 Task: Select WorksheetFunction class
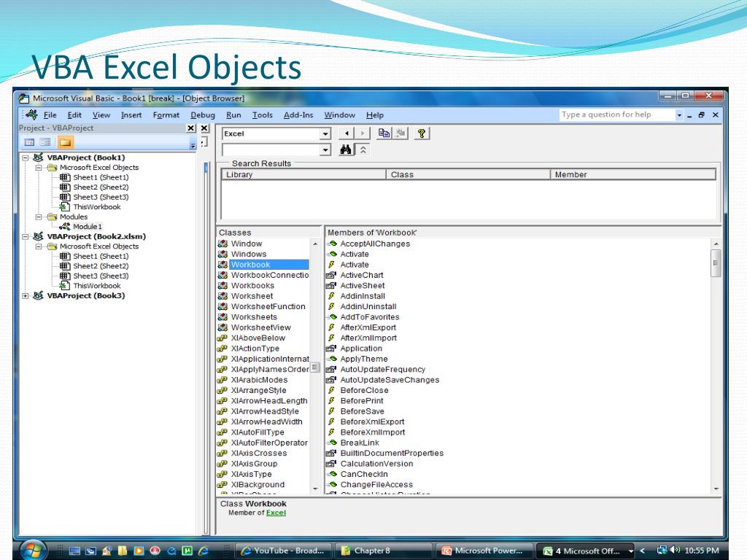(268, 307)
